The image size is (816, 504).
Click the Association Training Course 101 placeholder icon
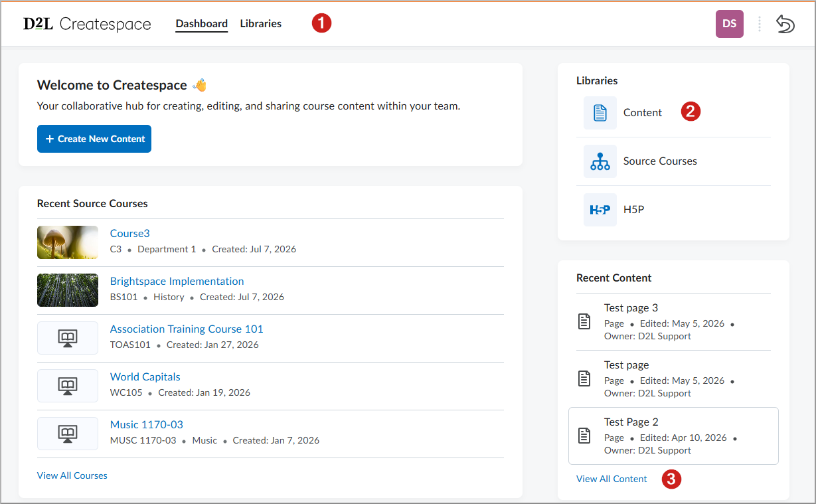68,338
